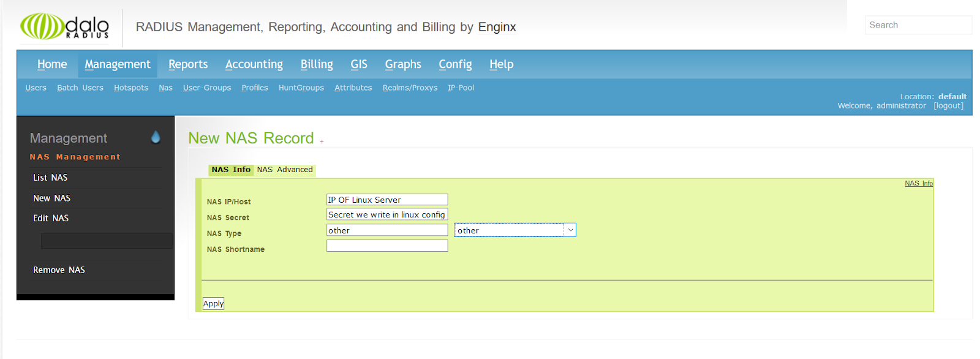
Task: Click the NAS Secret input field
Action: pyautogui.click(x=387, y=214)
